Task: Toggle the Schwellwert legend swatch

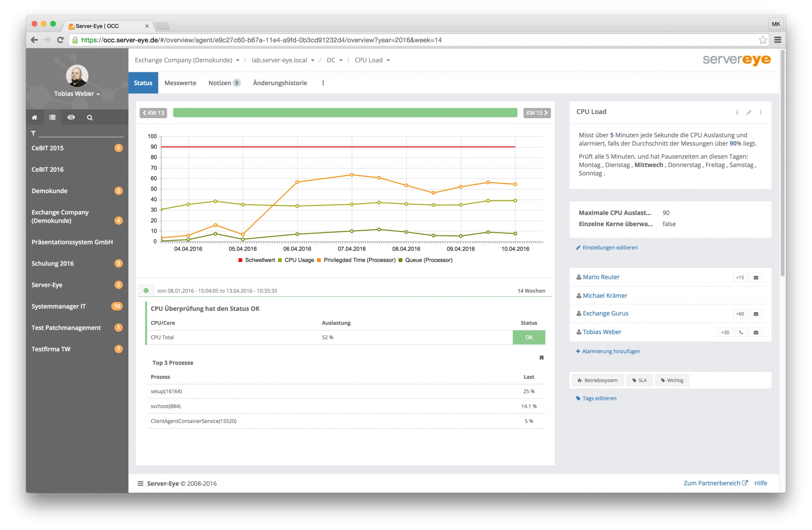Action: (240, 260)
